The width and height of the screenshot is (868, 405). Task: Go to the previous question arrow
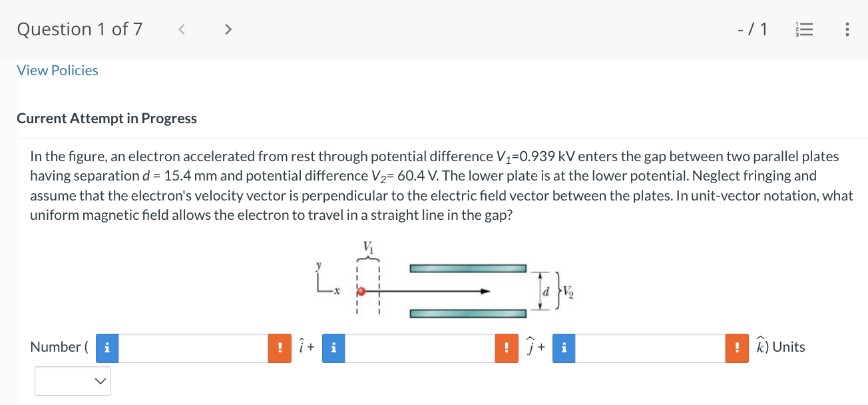pos(180,29)
